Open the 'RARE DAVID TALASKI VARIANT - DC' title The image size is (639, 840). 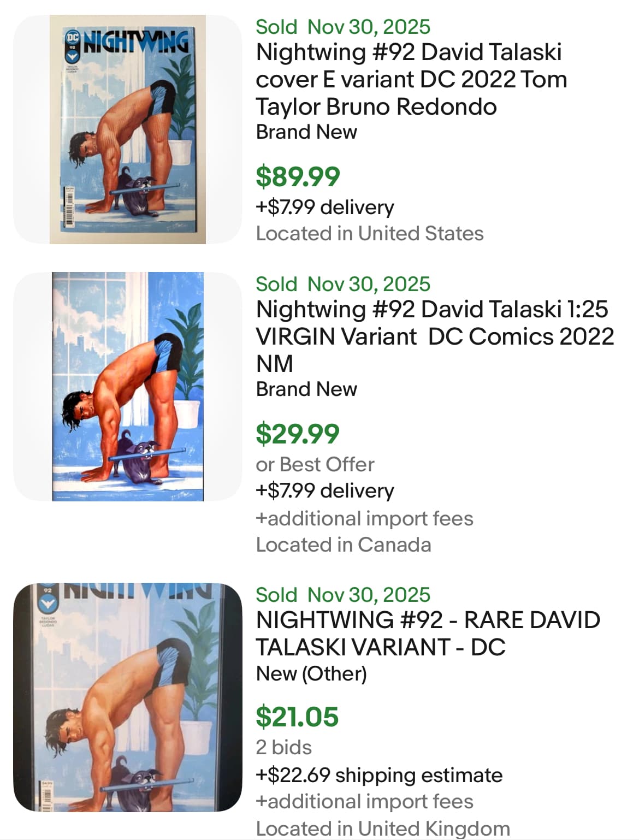point(428,634)
